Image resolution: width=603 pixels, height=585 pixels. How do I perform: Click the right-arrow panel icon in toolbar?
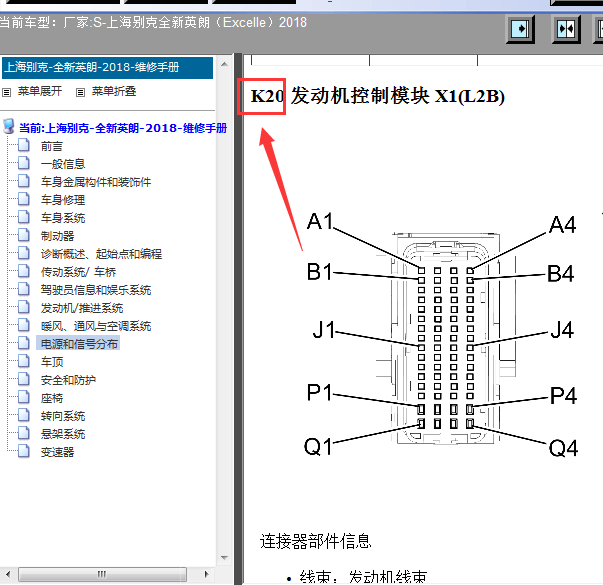tap(520, 29)
